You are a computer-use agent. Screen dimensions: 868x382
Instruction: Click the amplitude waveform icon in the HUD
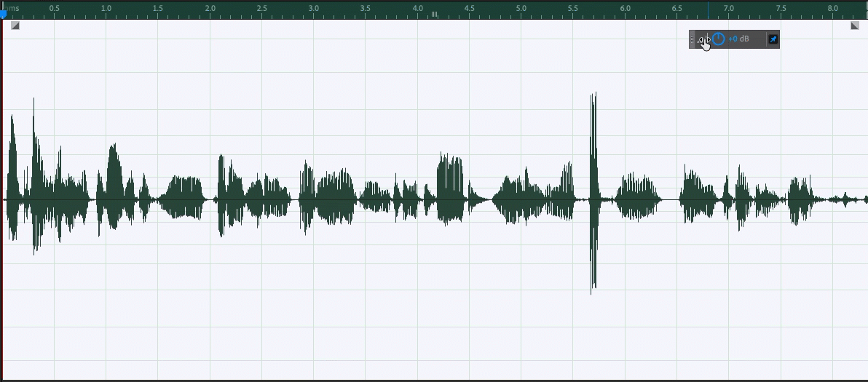pos(703,39)
